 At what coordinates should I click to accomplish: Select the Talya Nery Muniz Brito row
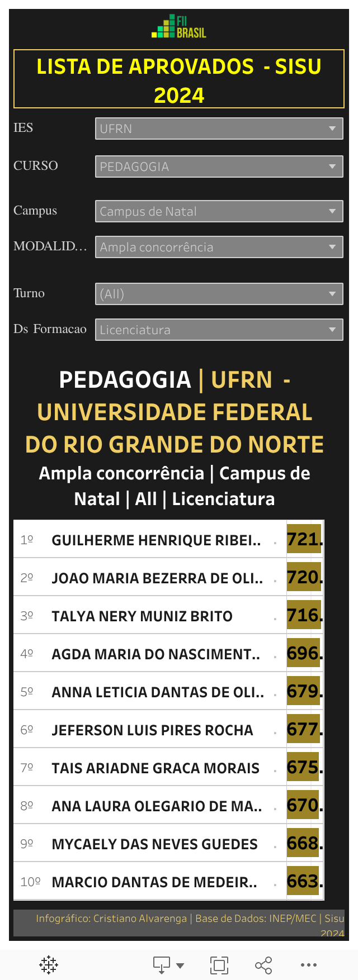click(x=142, y=616)
